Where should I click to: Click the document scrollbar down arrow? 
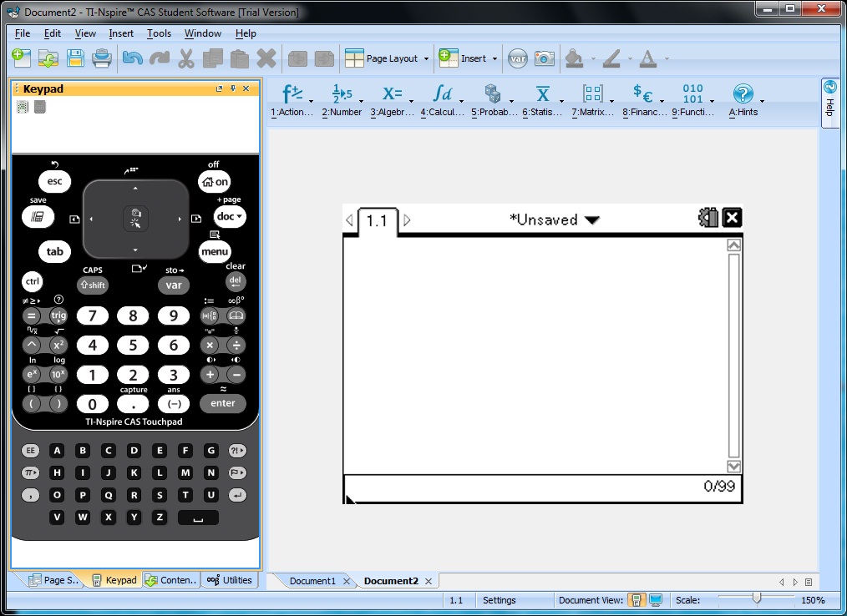[x=733, y=467]
